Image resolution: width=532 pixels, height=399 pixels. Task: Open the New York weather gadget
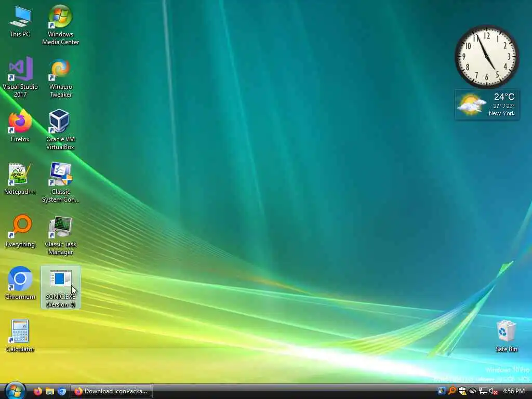[x=487, y=104]
